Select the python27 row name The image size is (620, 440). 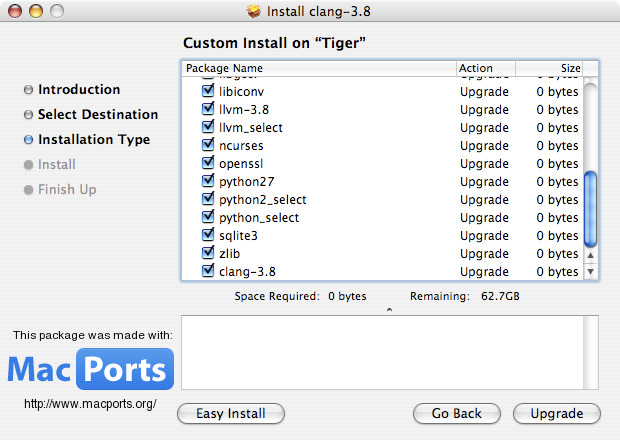(247, 181)
